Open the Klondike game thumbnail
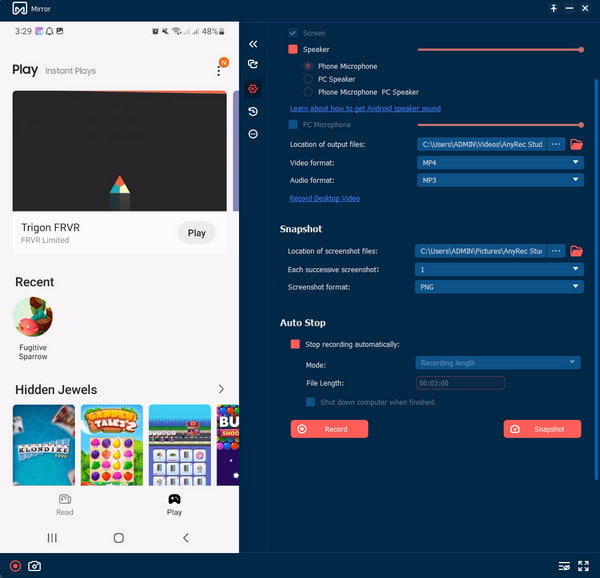 [44, 445]
